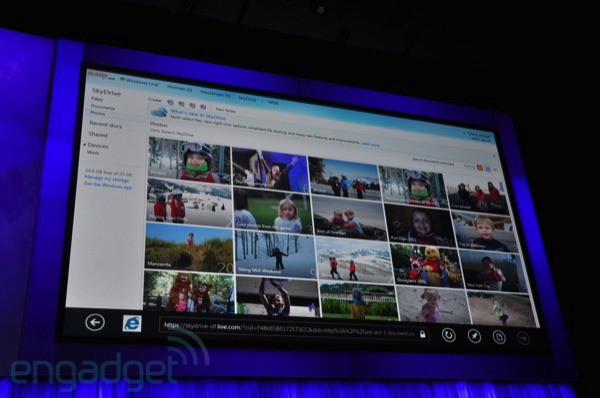Click the Search documents and more field

click(x=435, y=161)
